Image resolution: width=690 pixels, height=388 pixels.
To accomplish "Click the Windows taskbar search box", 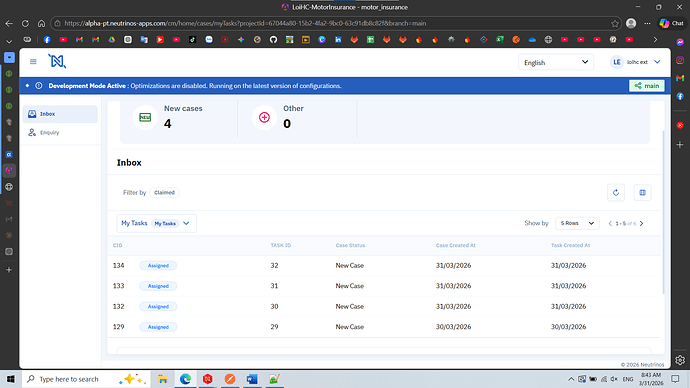I will (85, 379).
